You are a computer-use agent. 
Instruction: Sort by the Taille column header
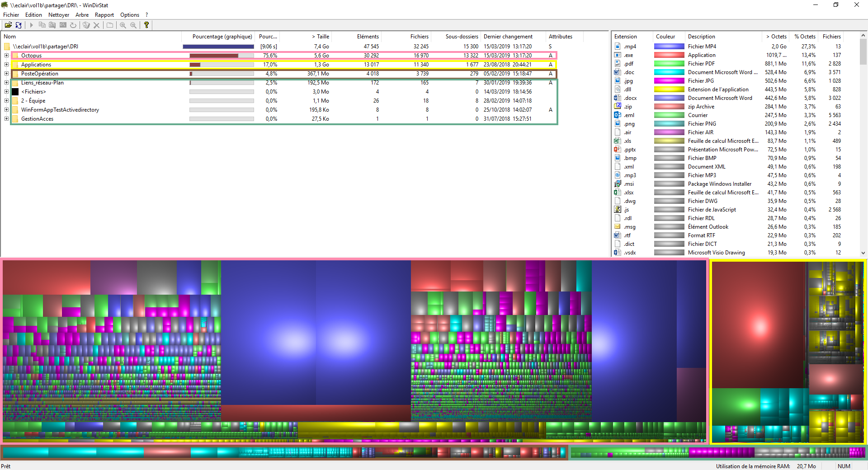[x=321, y=37]
